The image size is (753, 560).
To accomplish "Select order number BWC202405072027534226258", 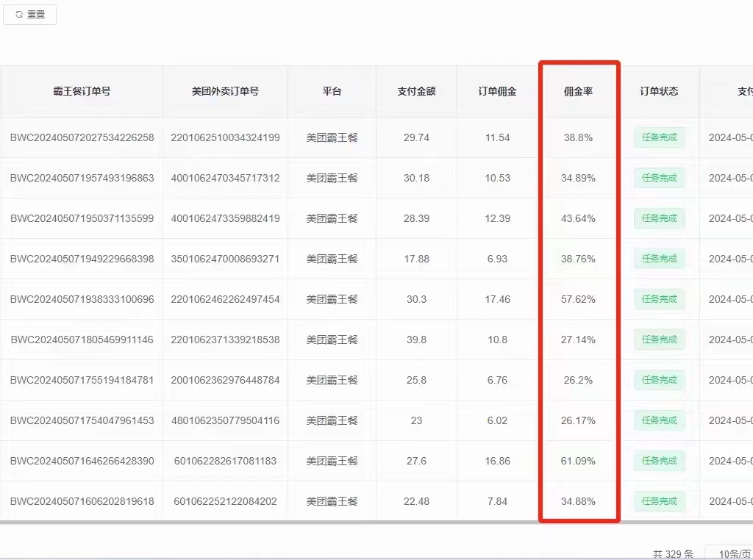I will tap(82, 137).
